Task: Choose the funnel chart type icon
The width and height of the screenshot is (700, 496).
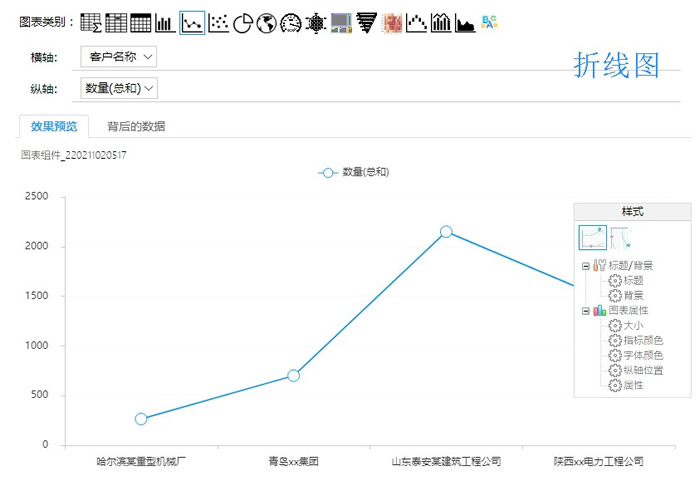Action: (x=366, y=22)
